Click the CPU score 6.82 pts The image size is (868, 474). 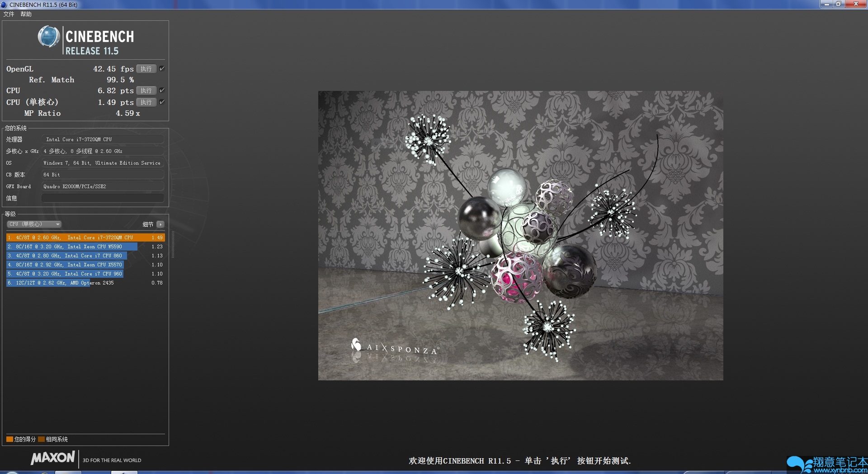tap(115, 90)
